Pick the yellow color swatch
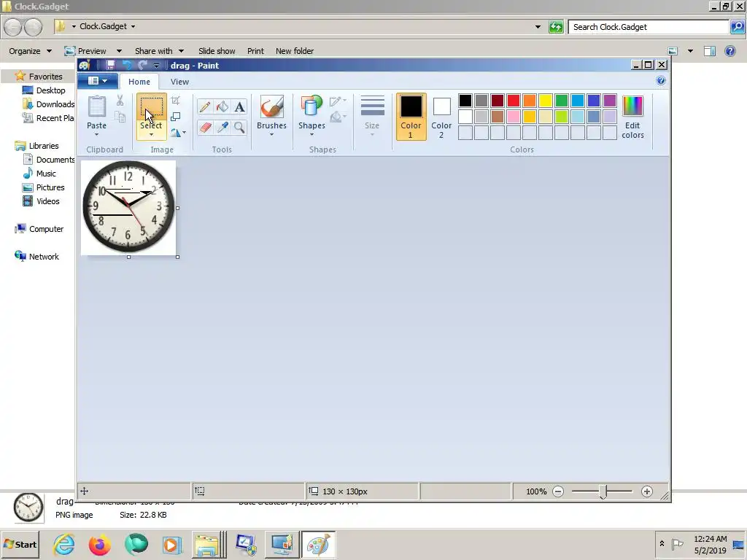 (546, 101)
